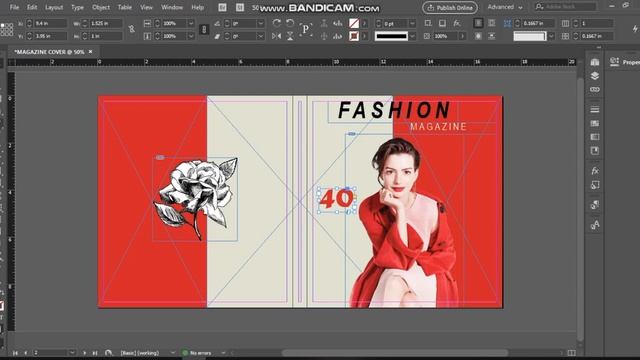The image size is (640, 360).
Task: Open the Character Styles panel icon
Action: click(x=595, y=224)
